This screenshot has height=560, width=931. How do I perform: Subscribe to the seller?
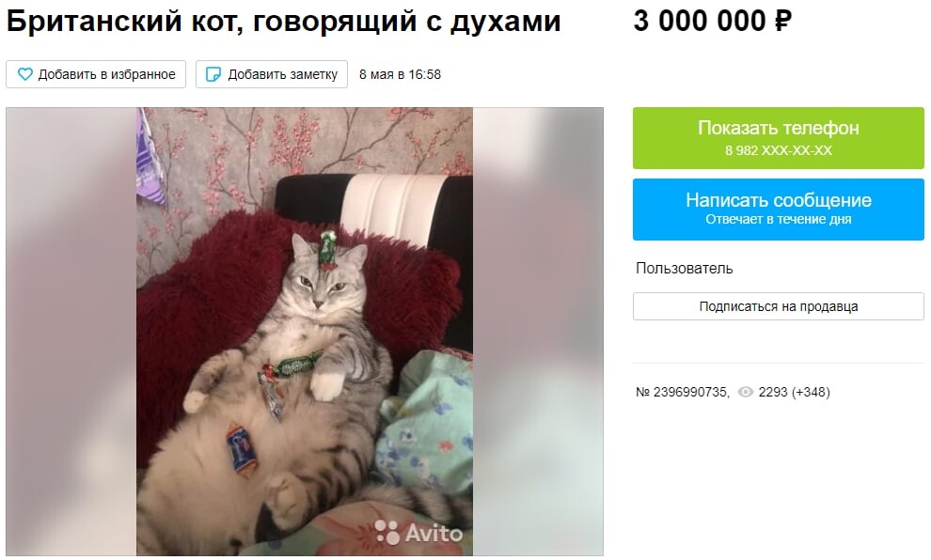point(779,306)
